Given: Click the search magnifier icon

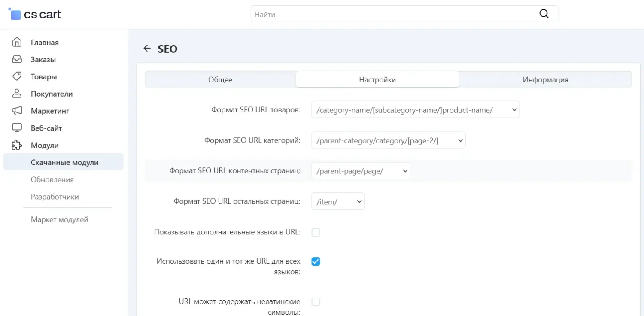Looking at the screenshot, I should (544, 14).
